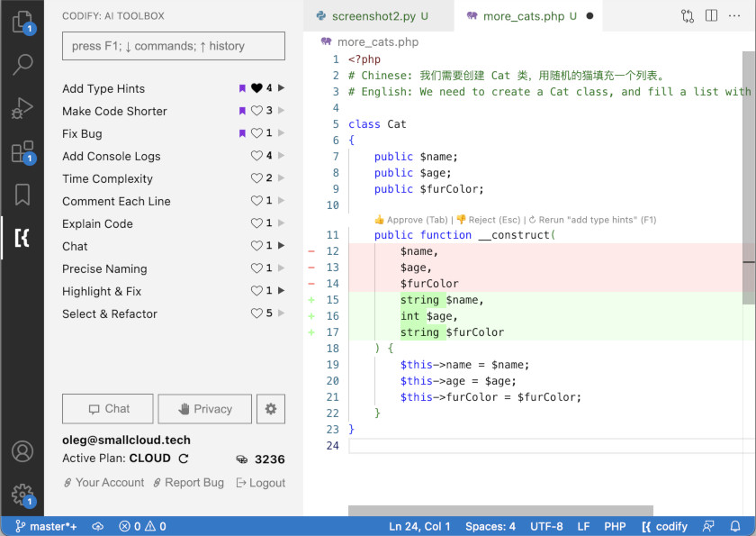The height and width of the screenshot is (536, 756).
Task: Switch to screenshot2.py tab
Action: click(379, 16)
